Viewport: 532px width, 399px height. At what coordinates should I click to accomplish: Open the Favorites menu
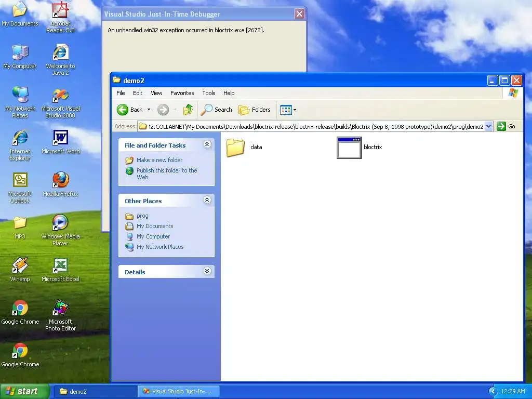[182, 93]
